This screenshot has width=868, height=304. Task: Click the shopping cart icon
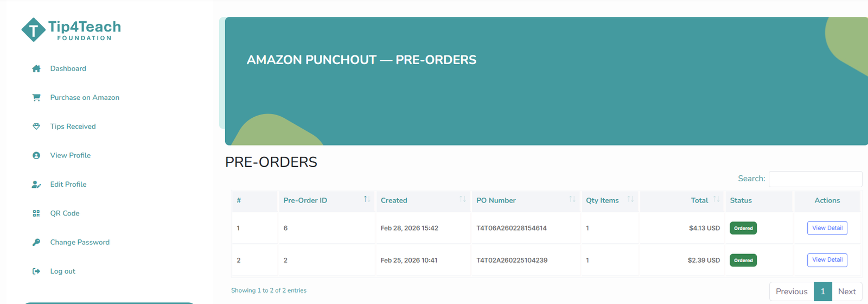coord(36,98)
